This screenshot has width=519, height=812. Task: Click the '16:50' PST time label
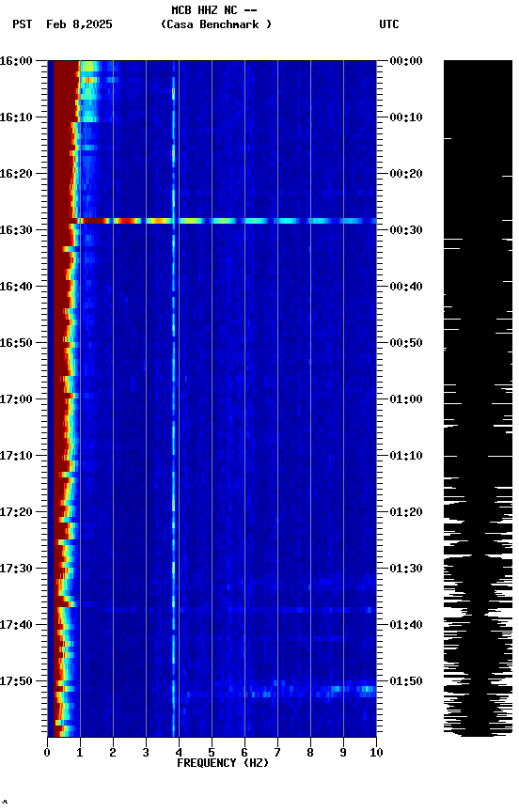(16, 343)
